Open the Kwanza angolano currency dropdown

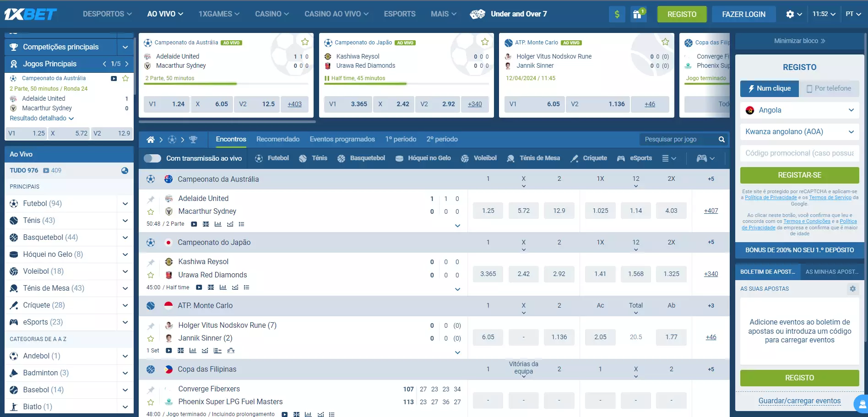[799, 132]
